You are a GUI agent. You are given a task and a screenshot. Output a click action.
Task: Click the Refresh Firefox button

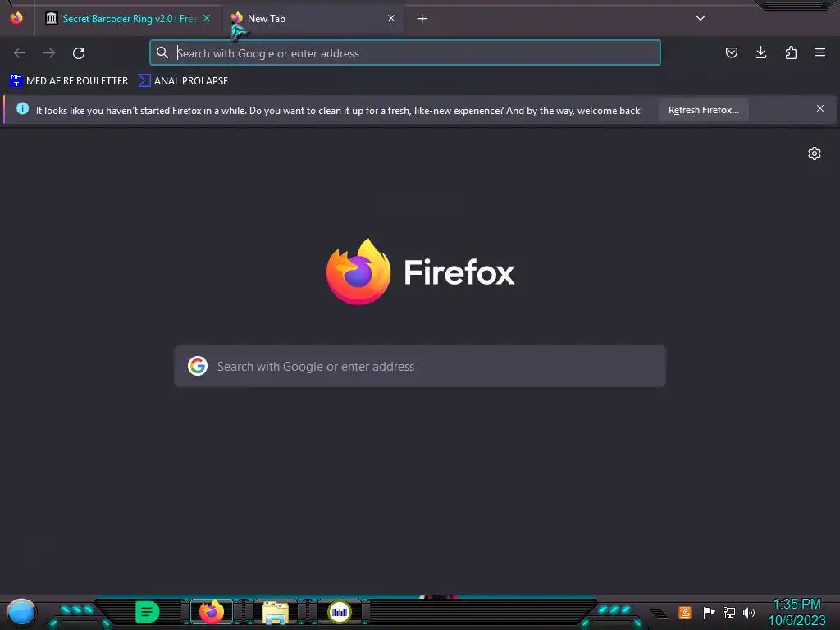coord(703,110)
